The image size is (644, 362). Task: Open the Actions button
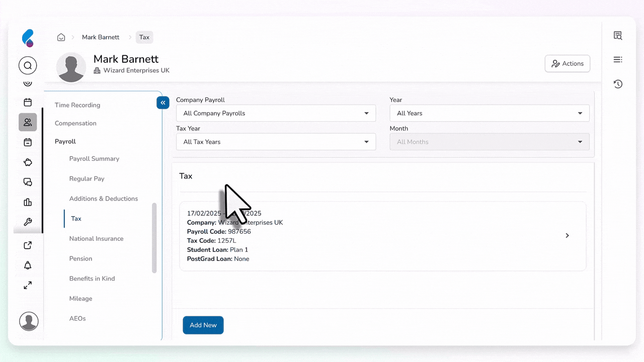568,64
